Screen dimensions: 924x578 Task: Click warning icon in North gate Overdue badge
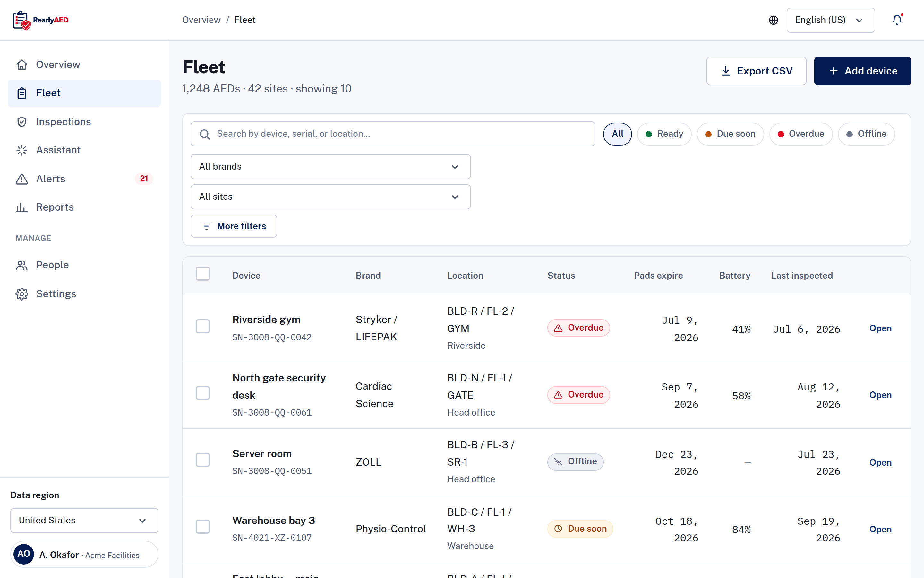pos(558,395)
